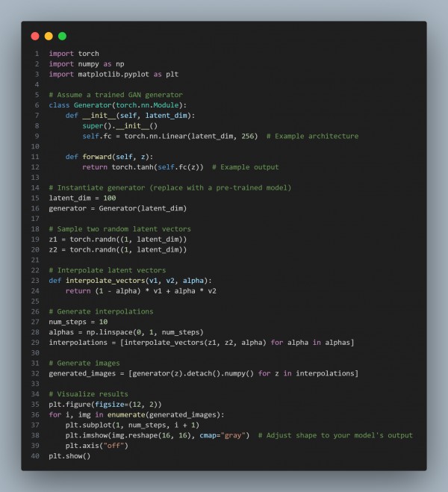
Task: Click 'generator = Generator(latent_dim)' line
Action: (118, 208)
